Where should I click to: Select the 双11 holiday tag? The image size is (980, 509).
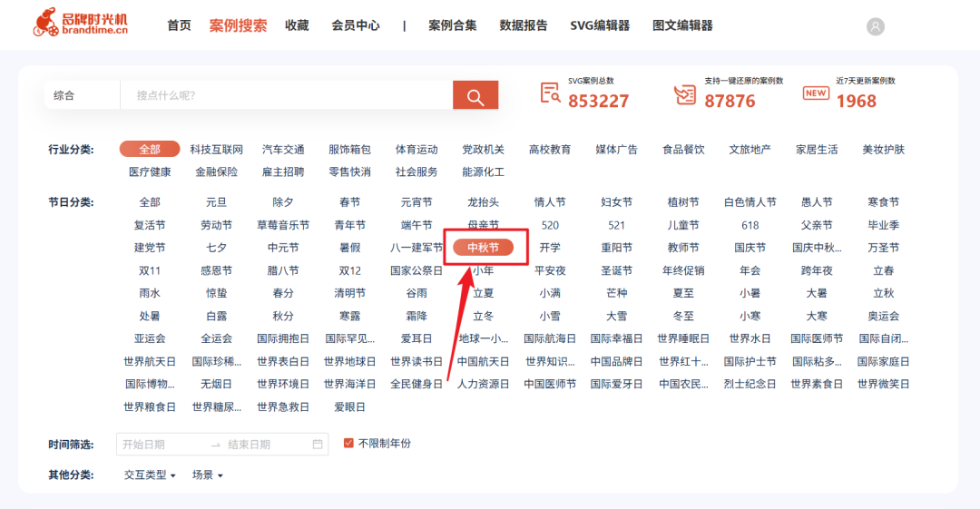coord(150,270)
